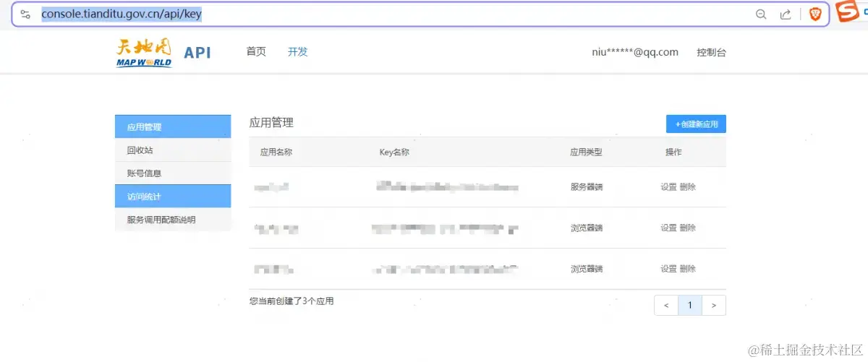Open 服务调用配额说明 in the sidebar
Screen dimensions: 868x362
point(173,220)
